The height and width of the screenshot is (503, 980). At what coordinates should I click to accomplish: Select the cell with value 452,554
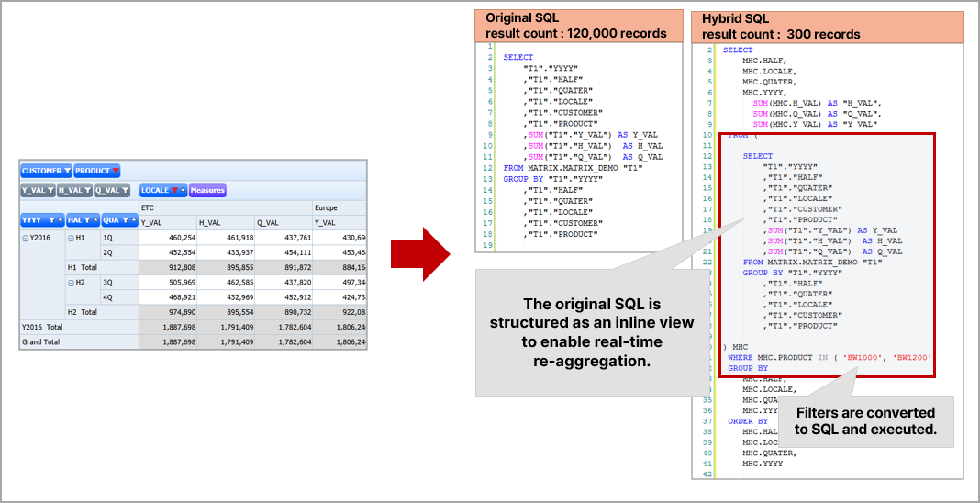(x=168, y=252)
